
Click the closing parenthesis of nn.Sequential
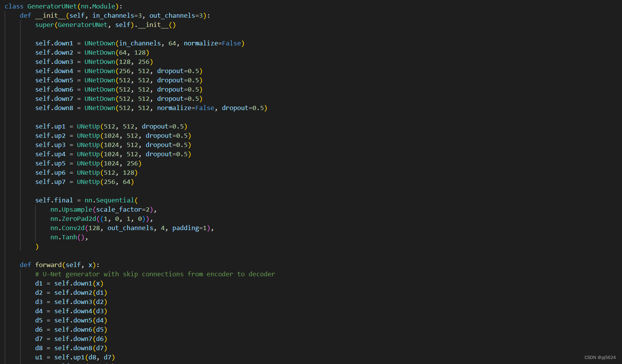[37, 246]
